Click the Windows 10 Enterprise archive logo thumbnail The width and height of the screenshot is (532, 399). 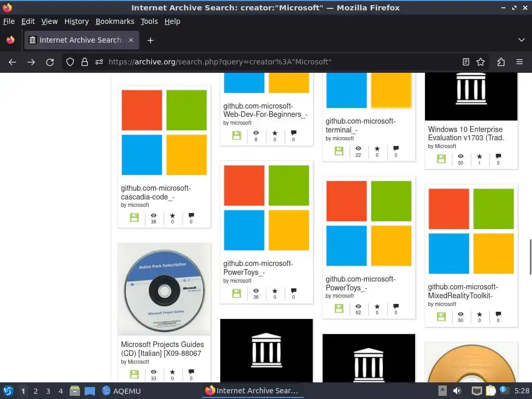click(x=471, y=96)
